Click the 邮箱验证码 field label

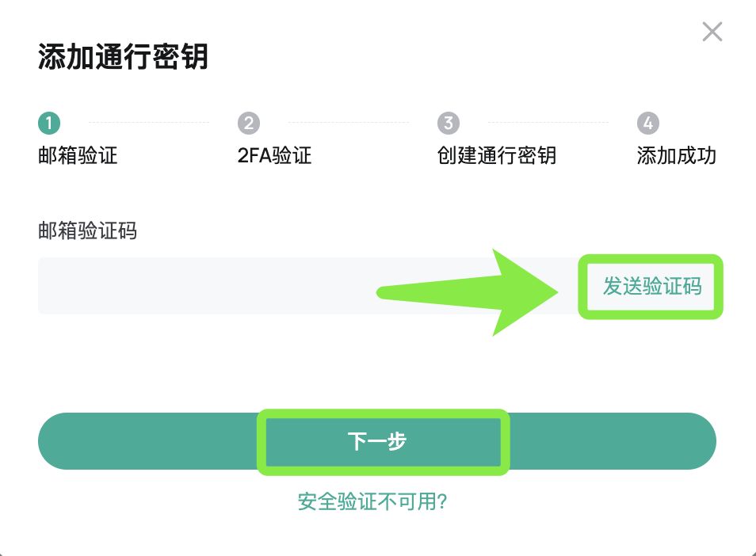[87, 230]
